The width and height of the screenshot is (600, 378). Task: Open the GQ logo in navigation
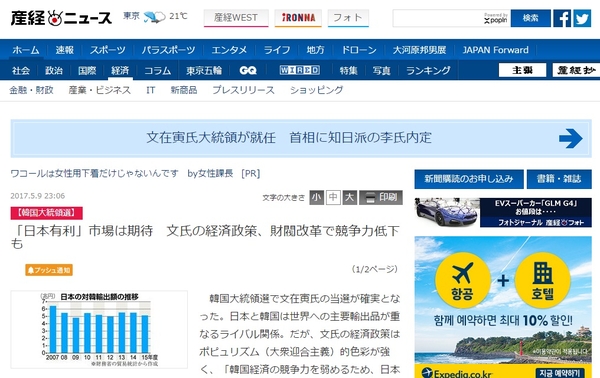248,70
